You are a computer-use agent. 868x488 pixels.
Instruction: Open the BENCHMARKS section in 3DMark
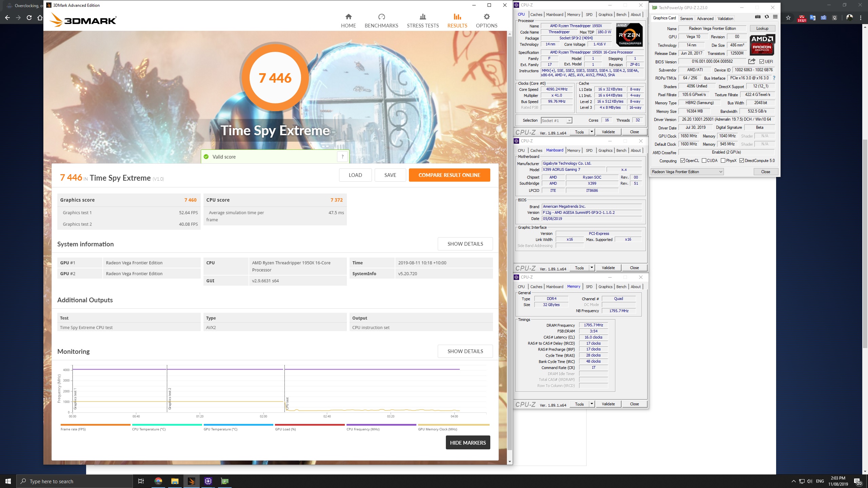(381, 21)
